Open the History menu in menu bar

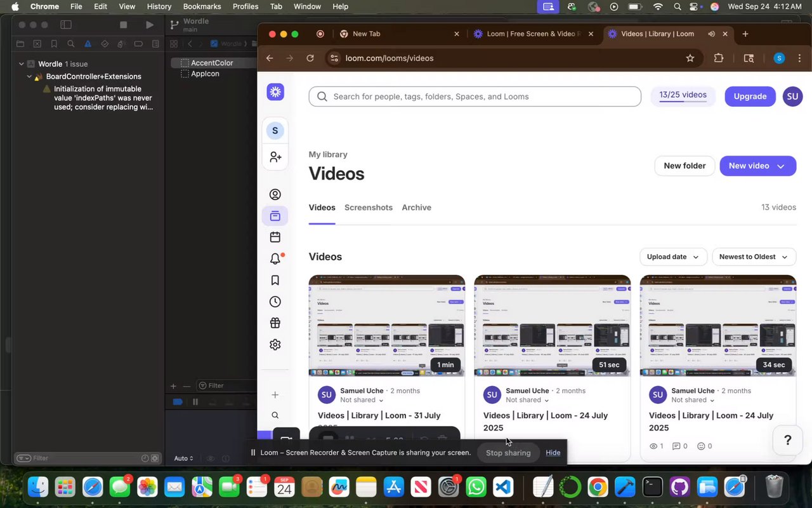pos(159,6)
